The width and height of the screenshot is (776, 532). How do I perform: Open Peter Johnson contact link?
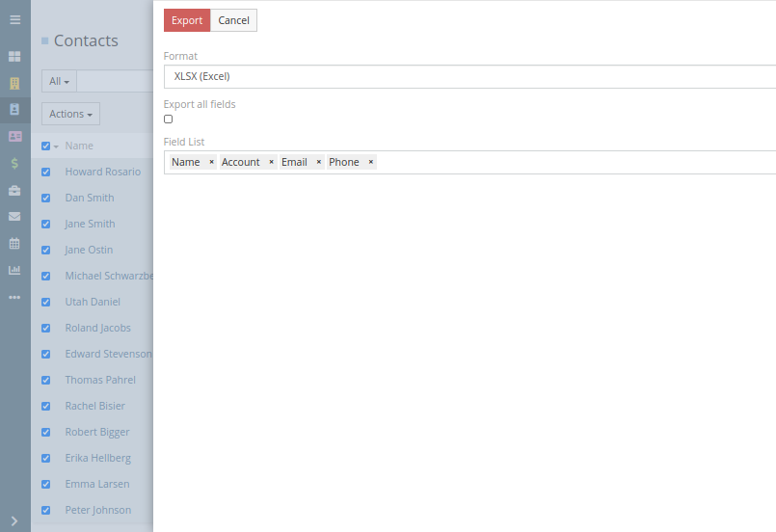[98, 510]
